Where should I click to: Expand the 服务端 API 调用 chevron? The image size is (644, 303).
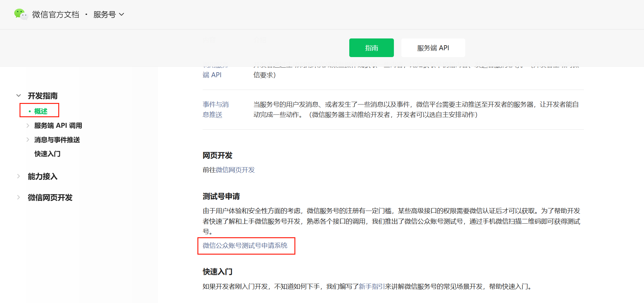coord(28,126)
